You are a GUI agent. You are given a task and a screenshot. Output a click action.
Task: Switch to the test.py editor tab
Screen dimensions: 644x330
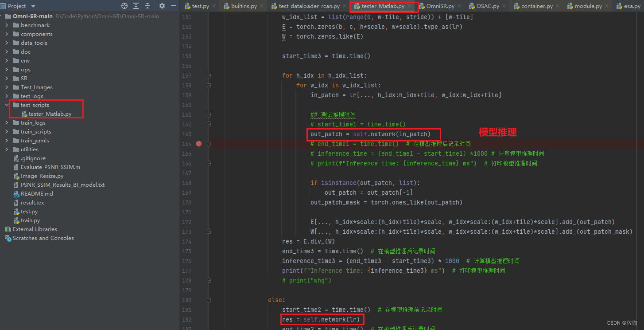click(x=201, y=6)
